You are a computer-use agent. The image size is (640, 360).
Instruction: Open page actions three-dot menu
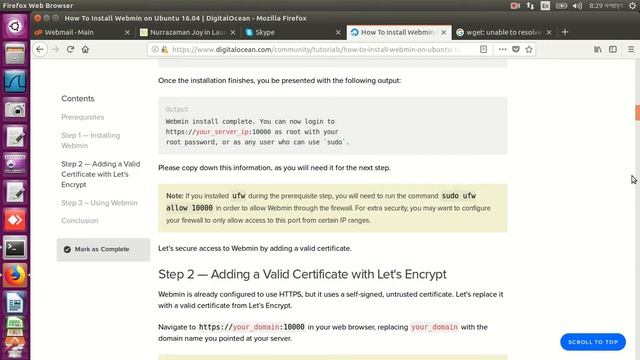point(502,49)
